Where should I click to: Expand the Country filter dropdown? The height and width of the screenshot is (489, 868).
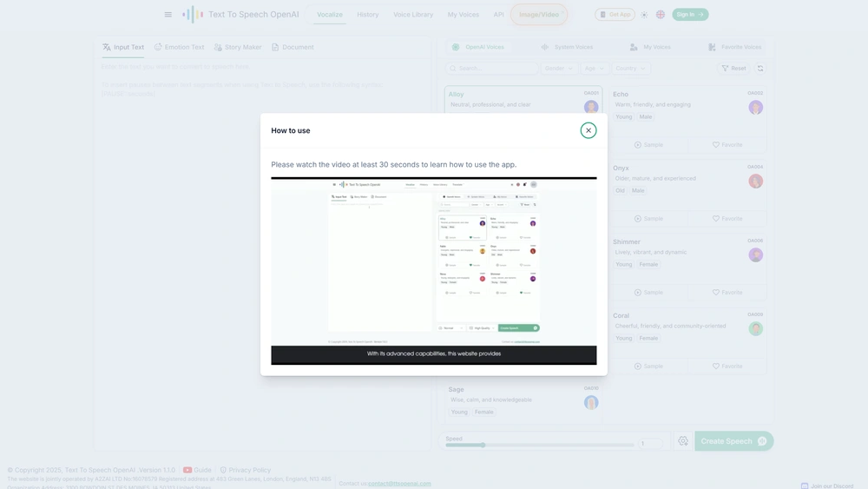630,68
